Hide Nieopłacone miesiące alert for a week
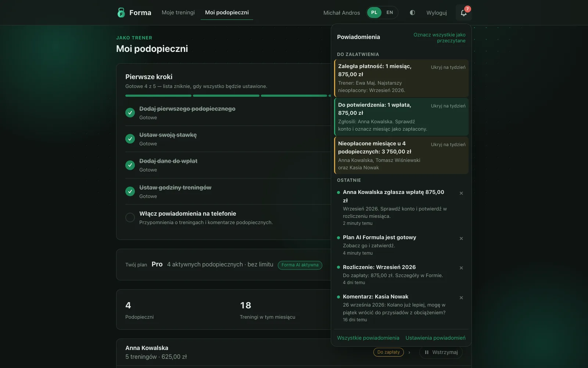The height and width of the screenshot is (368, 588). coord(448,145)
